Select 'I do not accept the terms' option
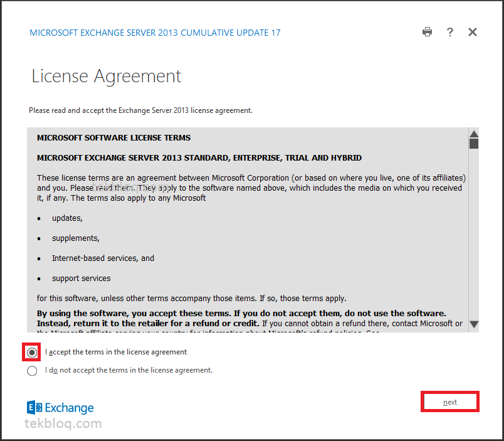This screenshot has width=504, height=441. pos(32,371)
